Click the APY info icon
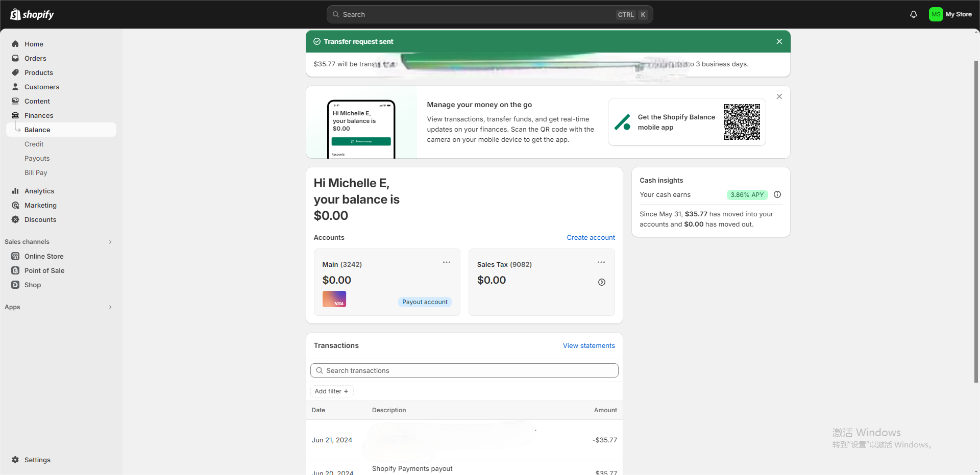The height and width of the screenshot is (475, 980). click(777, 194)
